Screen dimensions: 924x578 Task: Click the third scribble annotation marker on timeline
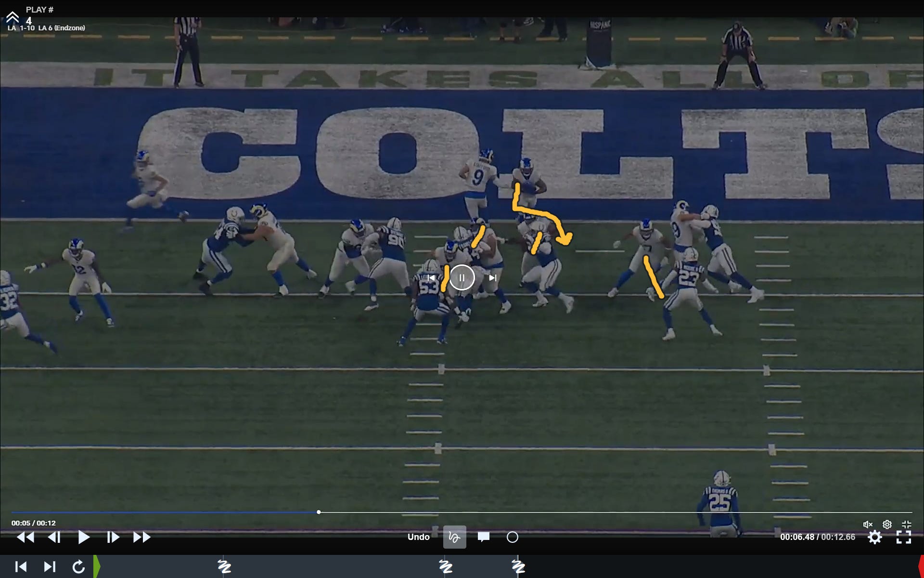coord(518,566)
